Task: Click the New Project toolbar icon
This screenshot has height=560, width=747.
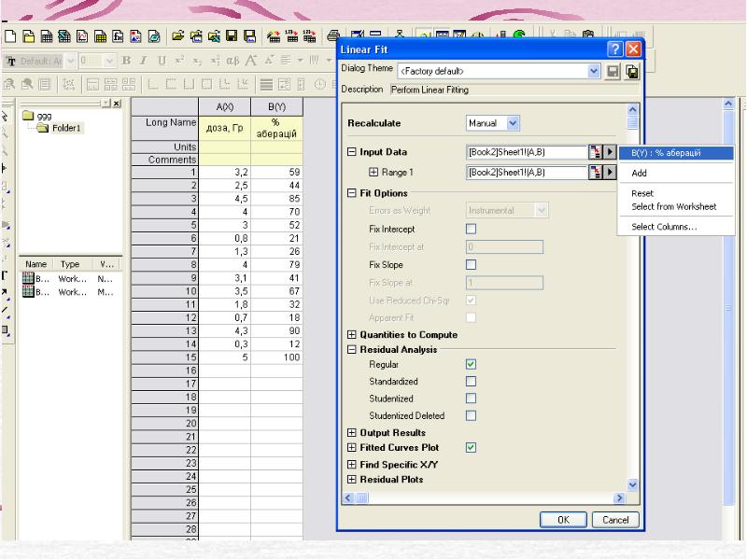Action: tap(10, 37)
